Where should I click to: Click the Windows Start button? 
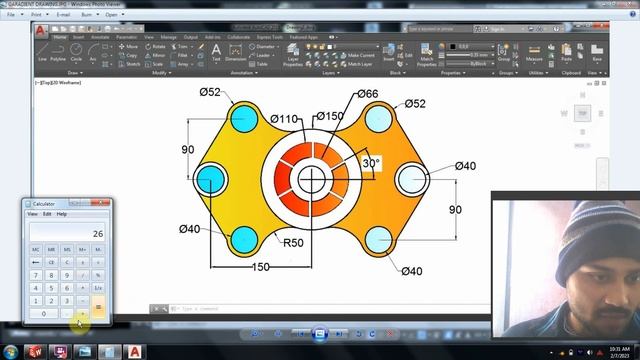(x=11, y=351)
